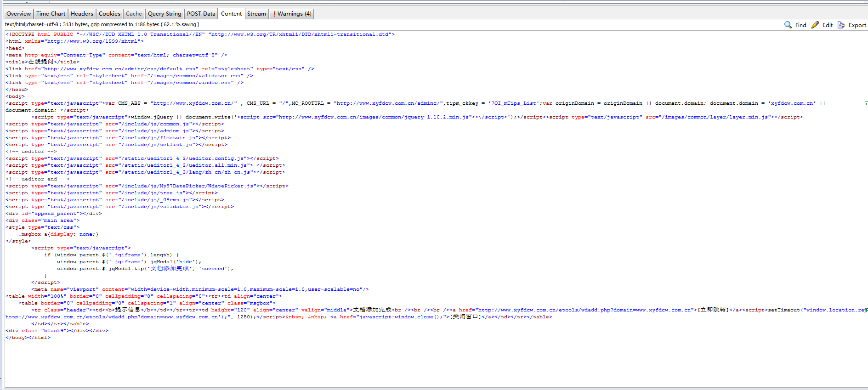Click the gzip compression summary text

[102, 24]
